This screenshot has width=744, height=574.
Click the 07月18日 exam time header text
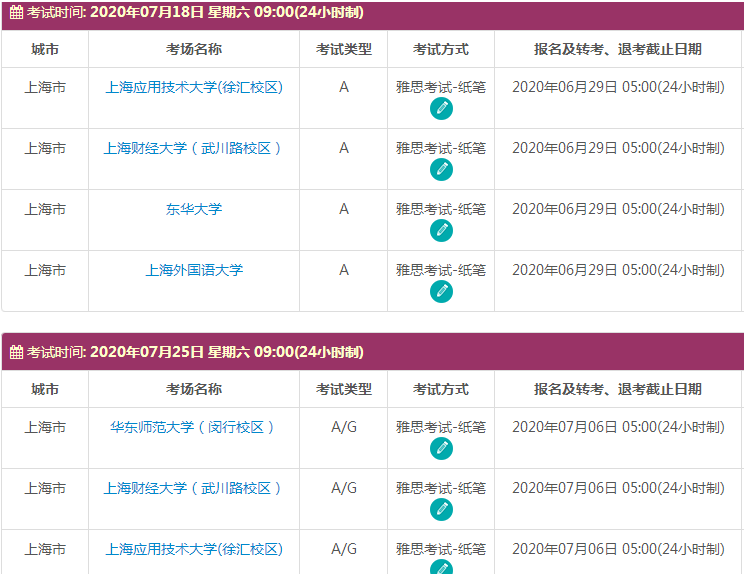(x=195, y=12)
